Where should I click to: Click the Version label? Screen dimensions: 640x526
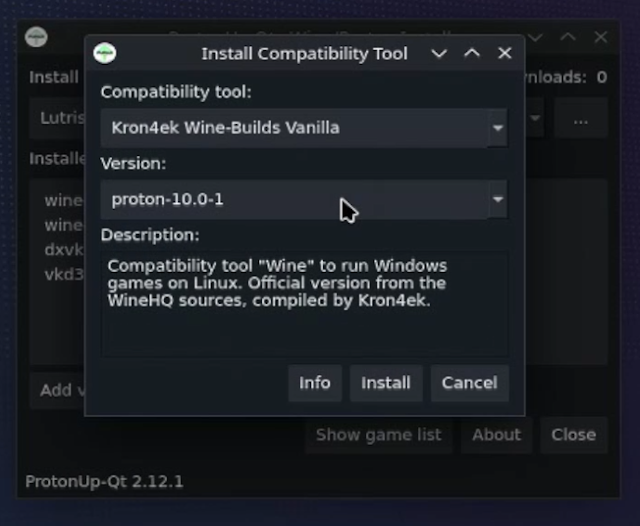click(133, 164)
